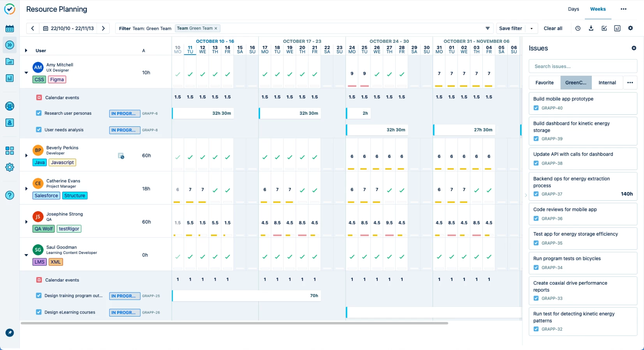
Task: Click the Search issues input field
Action: 582,66
